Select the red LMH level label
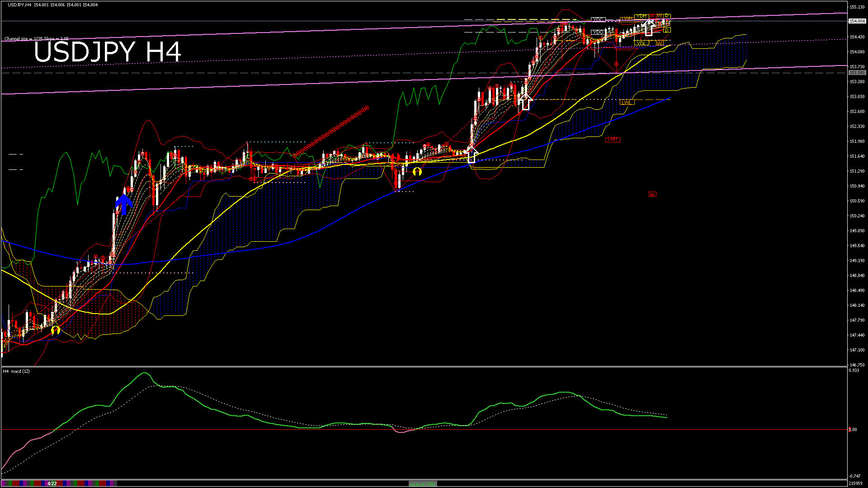This screenshot has height=488, width=868. coord(613,140)
